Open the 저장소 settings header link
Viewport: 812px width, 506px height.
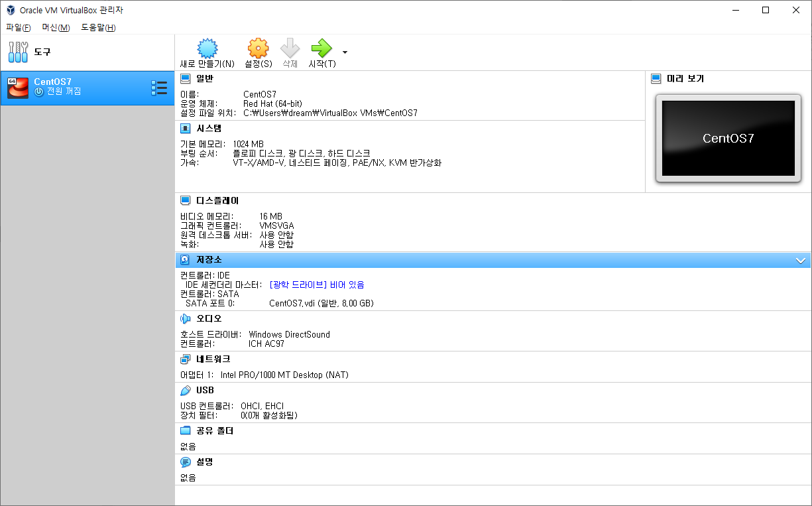(209, 260)
